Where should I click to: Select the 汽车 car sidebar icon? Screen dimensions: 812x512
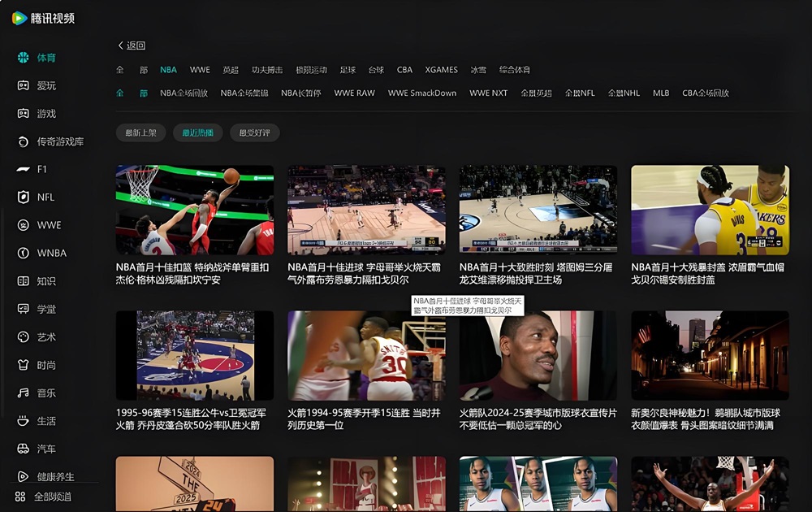(x=24, y=449)
